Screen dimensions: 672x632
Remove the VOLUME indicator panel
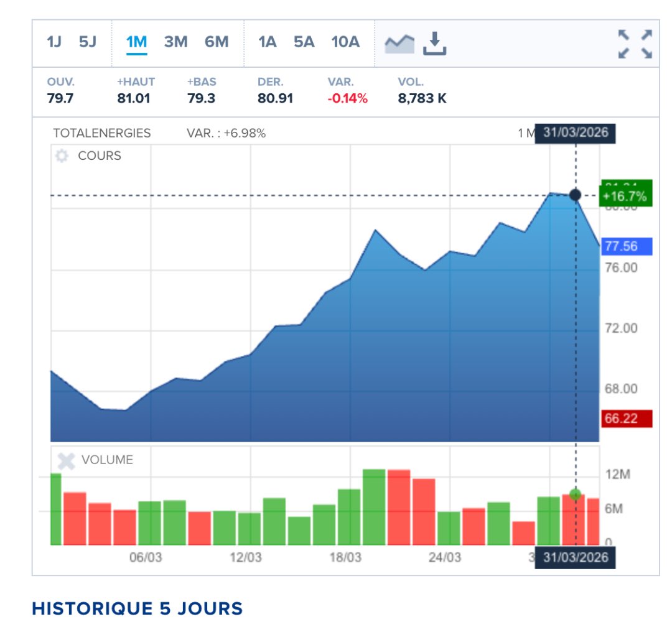coord(66,461)
